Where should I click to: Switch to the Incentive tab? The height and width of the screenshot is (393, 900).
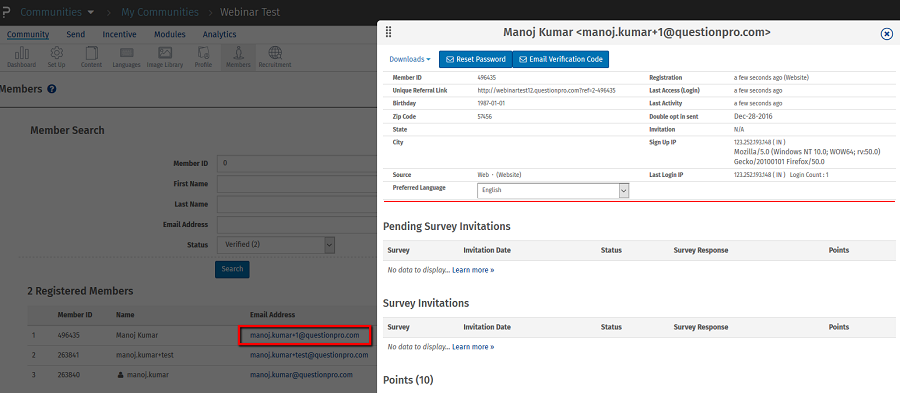119,34
